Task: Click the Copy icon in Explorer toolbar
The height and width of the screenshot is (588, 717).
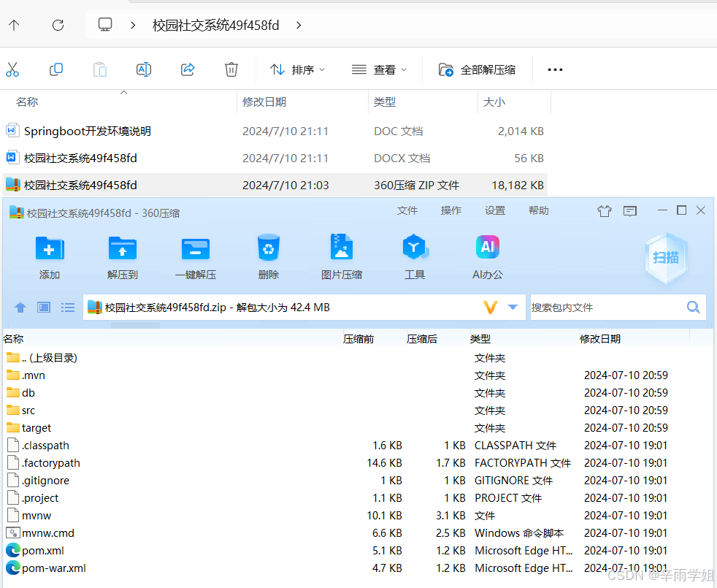Action: 55,69
